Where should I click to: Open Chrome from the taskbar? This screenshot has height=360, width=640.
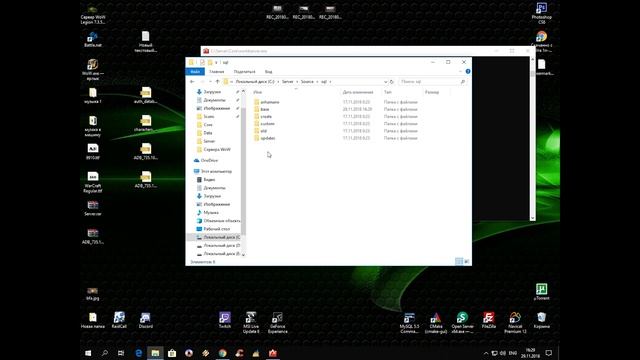click(x=222, y=353)
